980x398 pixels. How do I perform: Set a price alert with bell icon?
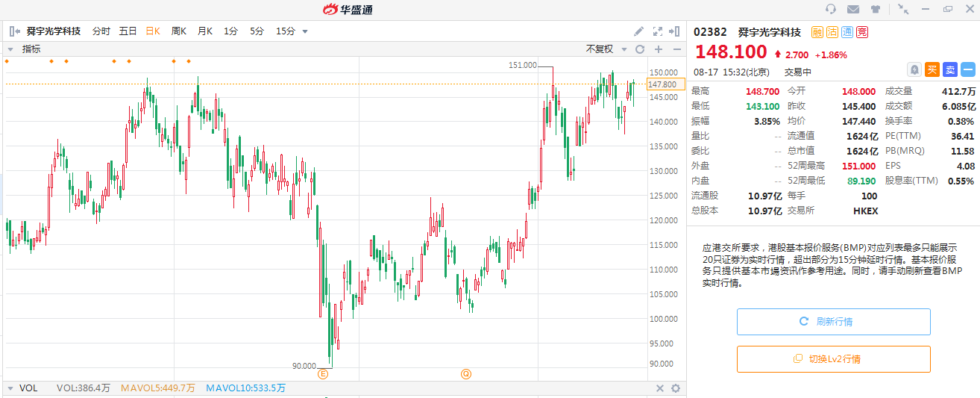914,69
